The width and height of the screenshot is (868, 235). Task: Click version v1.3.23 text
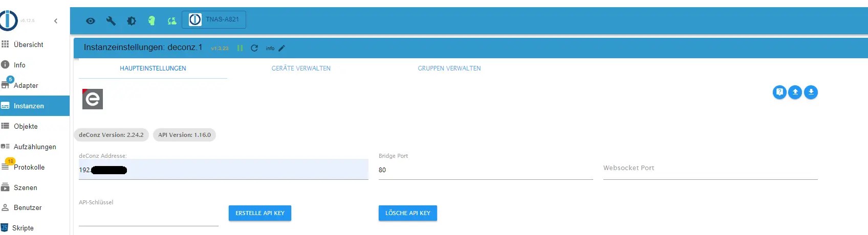point(220,49)
